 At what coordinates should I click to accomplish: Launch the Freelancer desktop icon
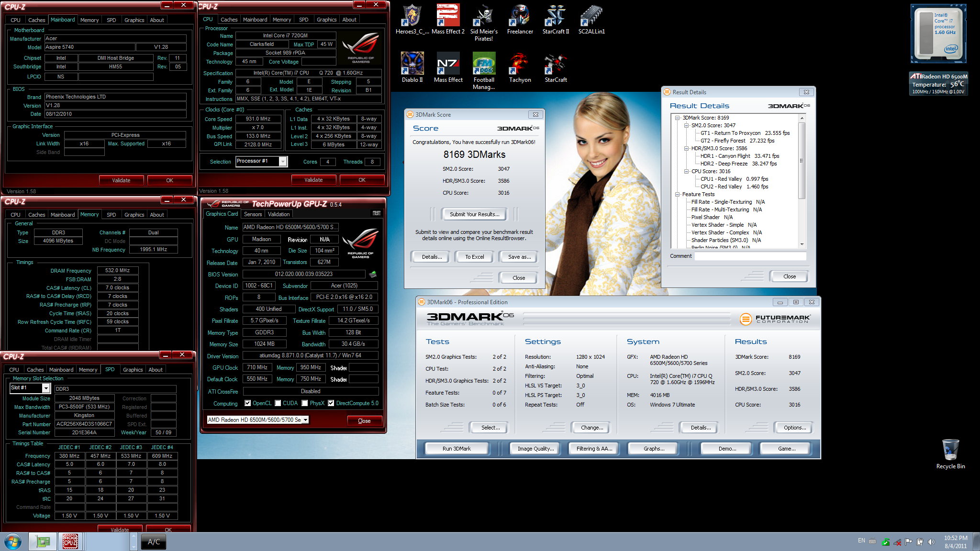tap(520, 19)
